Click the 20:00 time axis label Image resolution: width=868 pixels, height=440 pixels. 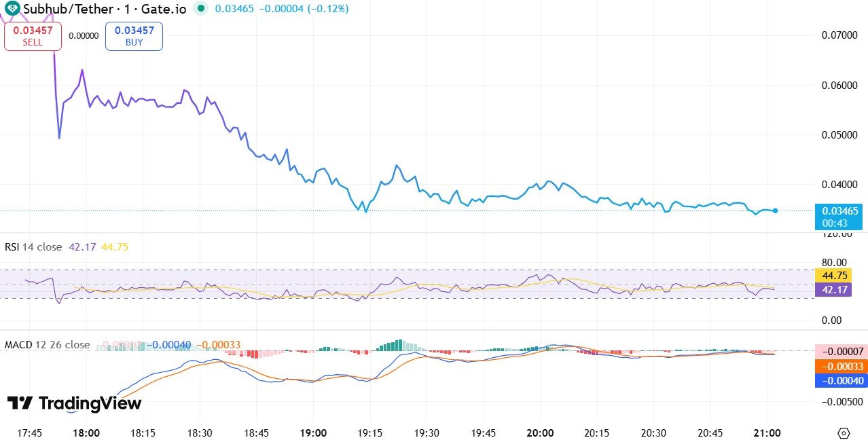click(x=539, y=433)
